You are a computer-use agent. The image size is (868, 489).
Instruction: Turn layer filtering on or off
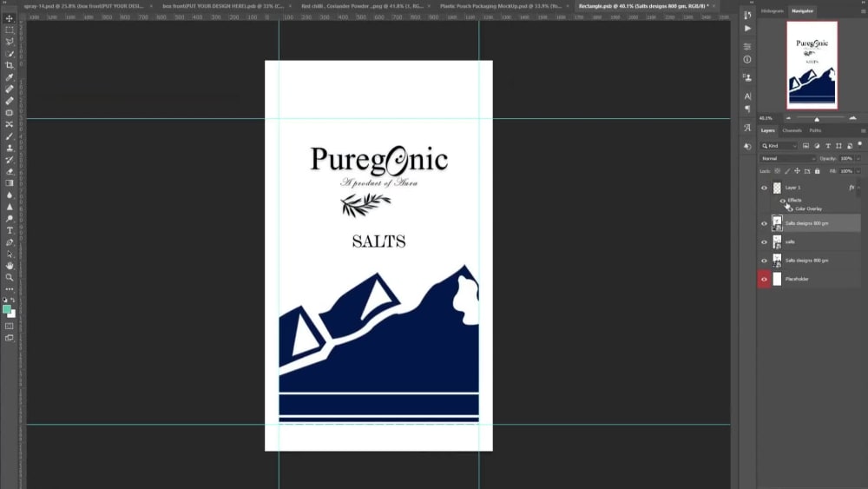(859, 144)
